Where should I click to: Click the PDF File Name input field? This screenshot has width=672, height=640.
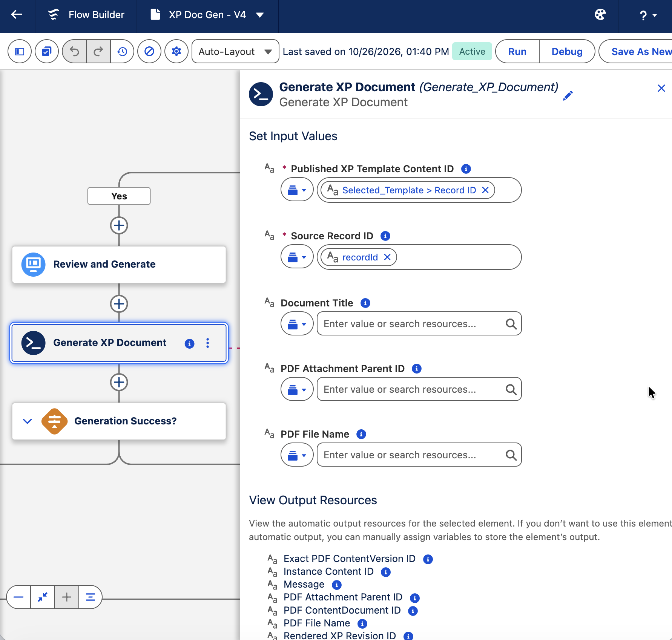[x=419, y=455]
